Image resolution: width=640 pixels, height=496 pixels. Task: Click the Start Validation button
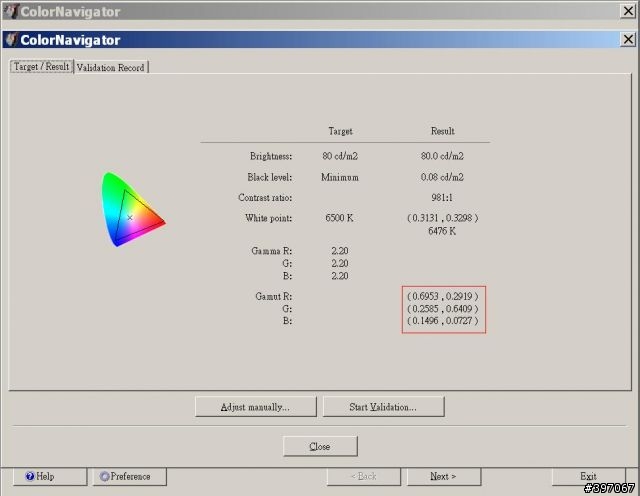(383, 407)
